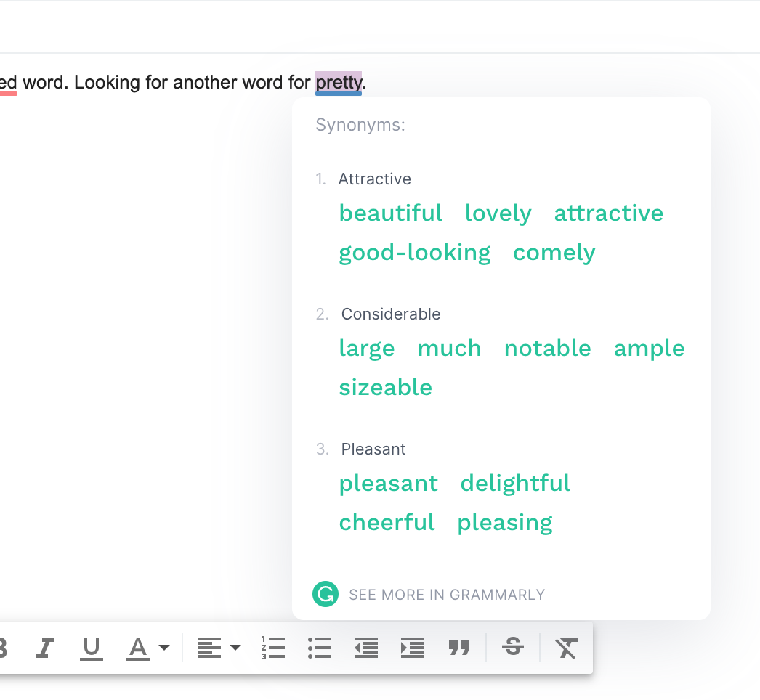Choose synonym "lovely"
Image resolution: width=760 pixels, height=700 pixels.
[498, 213]
